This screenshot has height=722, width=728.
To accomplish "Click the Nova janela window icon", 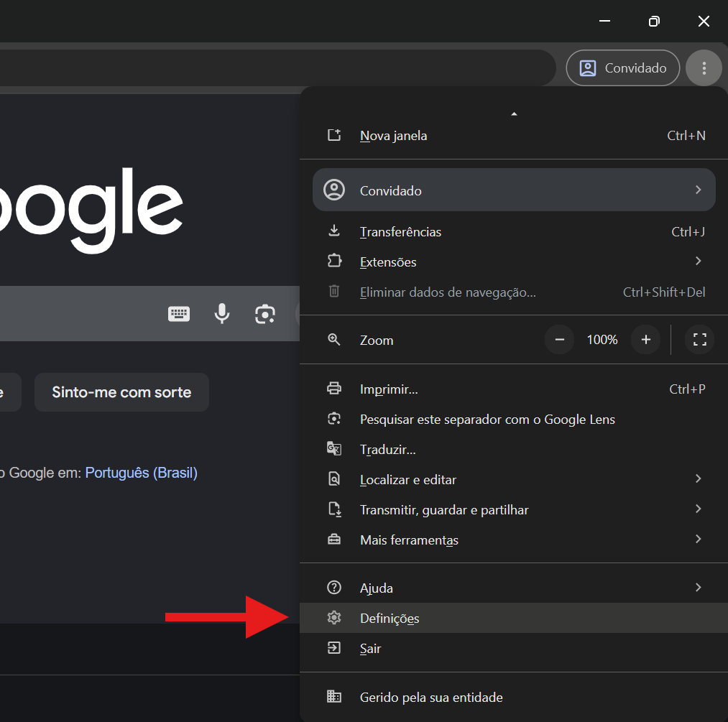I will coord(334,135).
